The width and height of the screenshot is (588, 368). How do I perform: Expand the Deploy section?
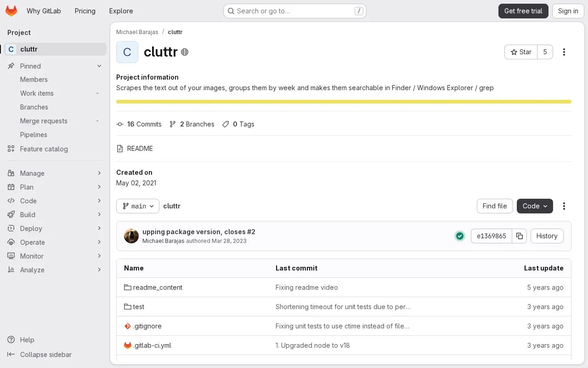click(x=55, y=229)
